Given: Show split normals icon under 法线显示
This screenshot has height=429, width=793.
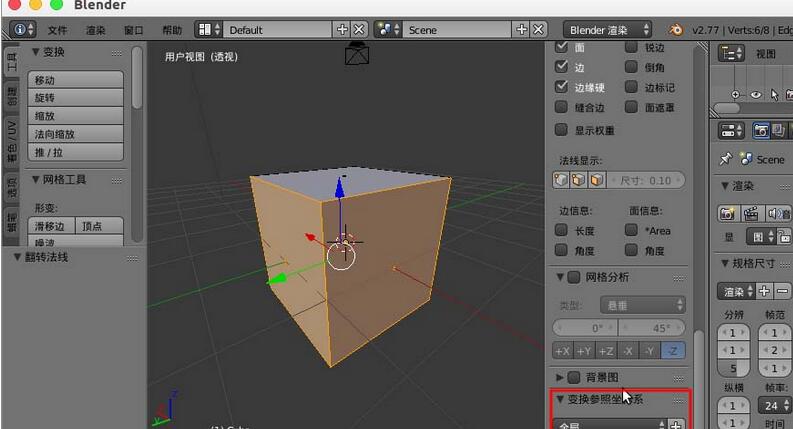Looking at the screenshot, I should [x=579, y=180].
